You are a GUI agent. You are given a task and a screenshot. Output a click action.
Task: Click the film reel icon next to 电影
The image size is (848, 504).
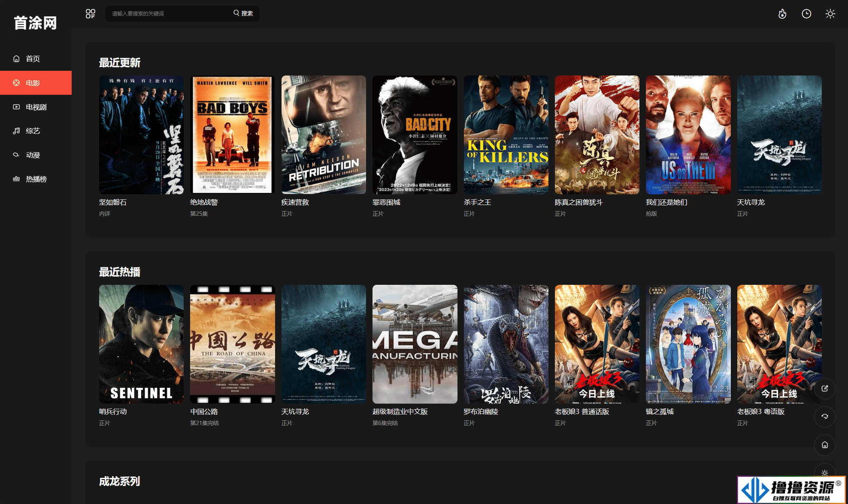pyautogui.click(x=16, y=83)
